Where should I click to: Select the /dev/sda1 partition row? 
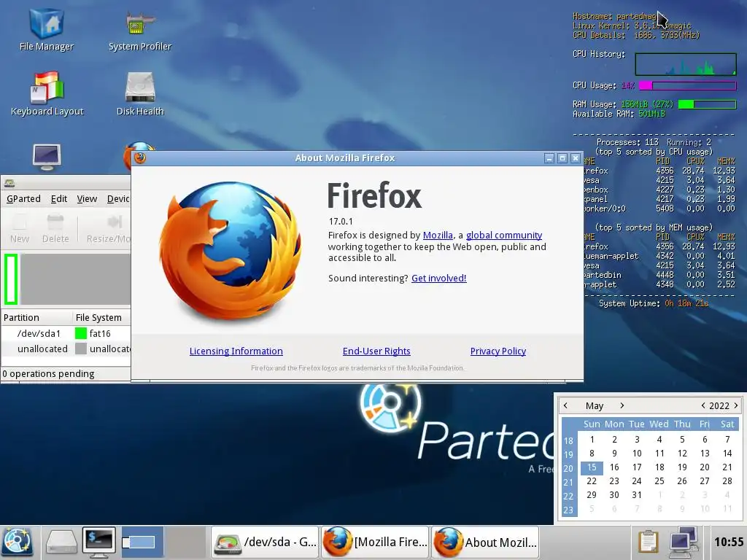click(66, 333)
